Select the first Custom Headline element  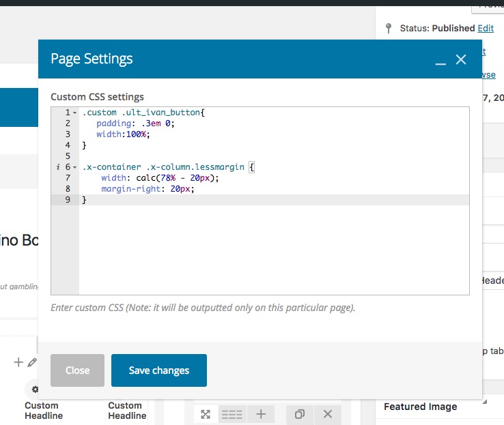[x=43, y=410]
